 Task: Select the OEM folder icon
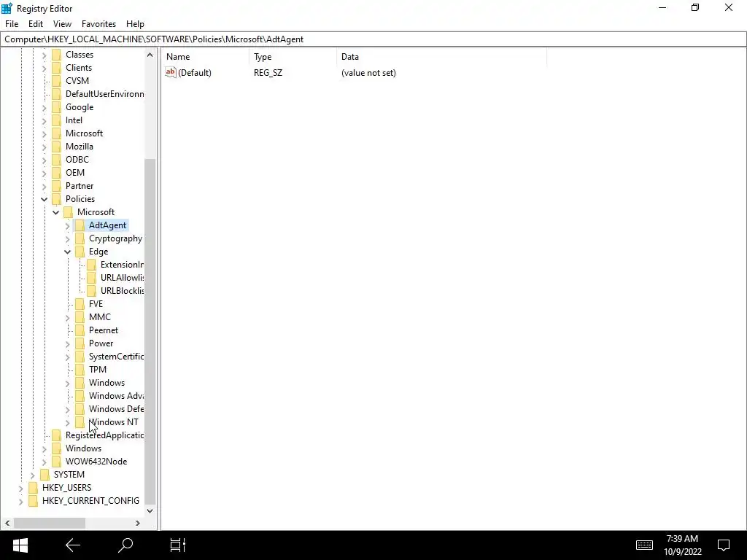pyautogui.click(x=56, y=172)
